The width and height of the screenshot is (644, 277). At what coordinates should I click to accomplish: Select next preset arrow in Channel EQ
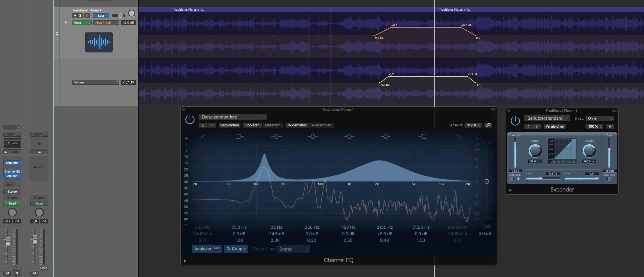click(x=212, y=125)
